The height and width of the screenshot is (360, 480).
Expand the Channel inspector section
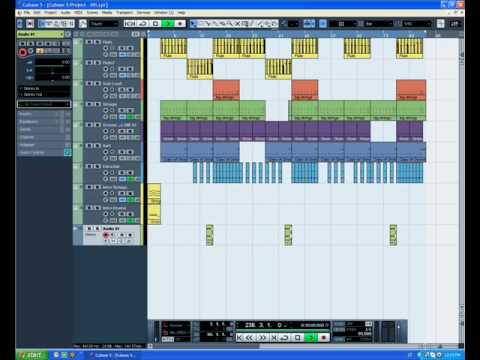point(44,137)
